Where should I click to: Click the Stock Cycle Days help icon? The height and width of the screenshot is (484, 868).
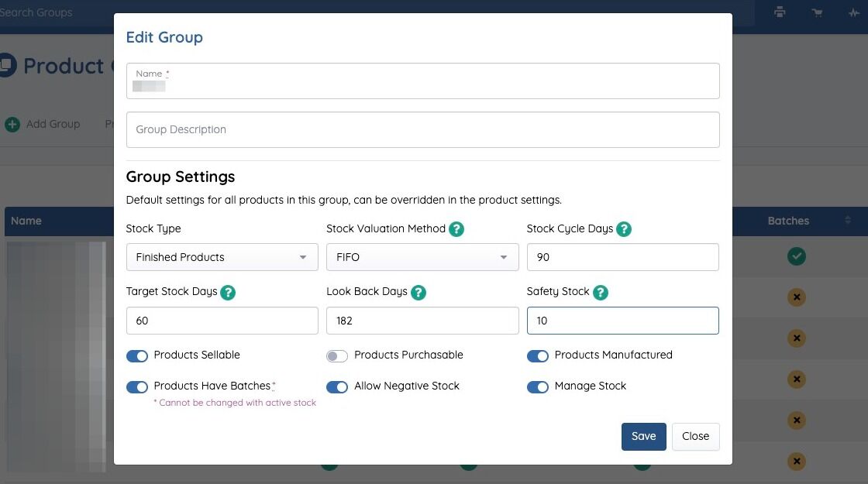click(623, 229)
